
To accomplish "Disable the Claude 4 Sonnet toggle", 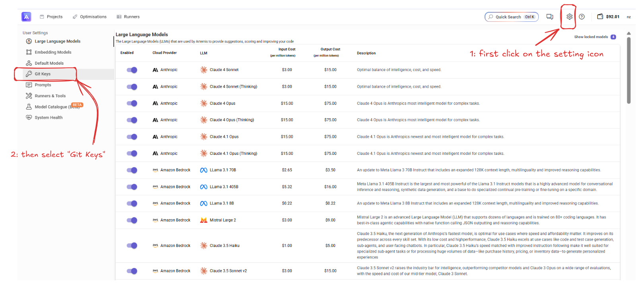I will [x=132, y=70].
